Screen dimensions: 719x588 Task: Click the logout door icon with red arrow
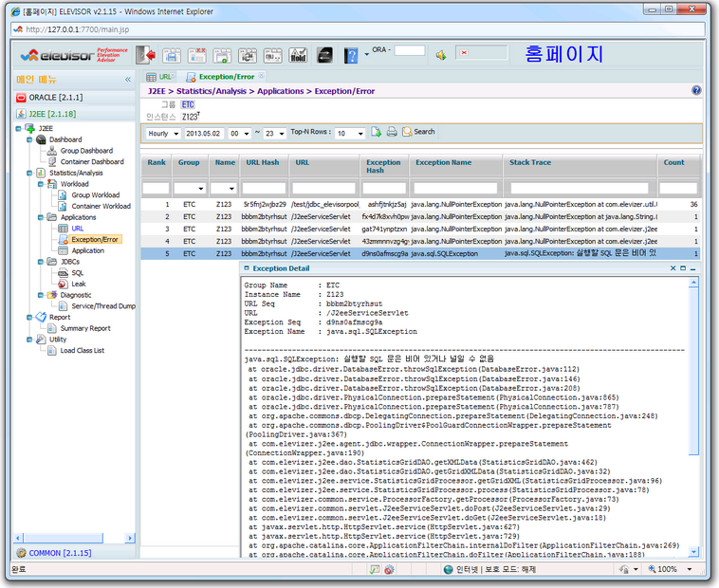click(146, 55)
